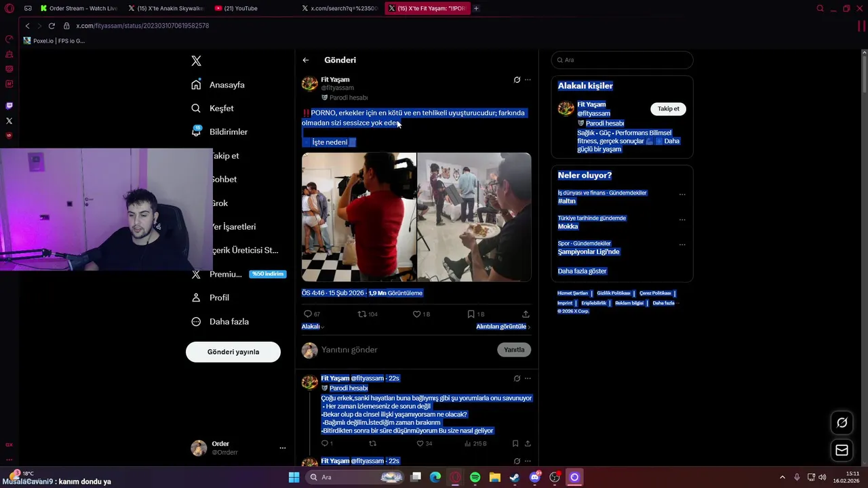The width and height of the screenshot is (868, 488).
Task: Open a new browser tab
Action: tap(476, 8)
